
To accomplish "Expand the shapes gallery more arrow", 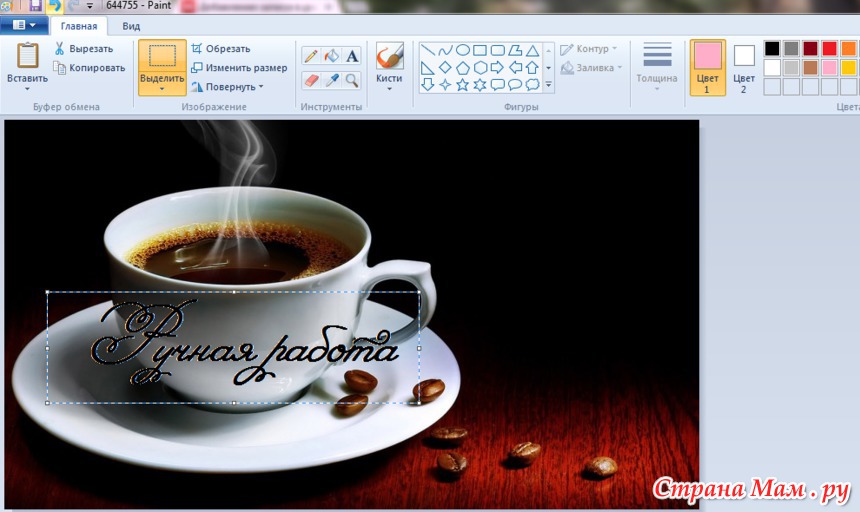I will 548,85.
